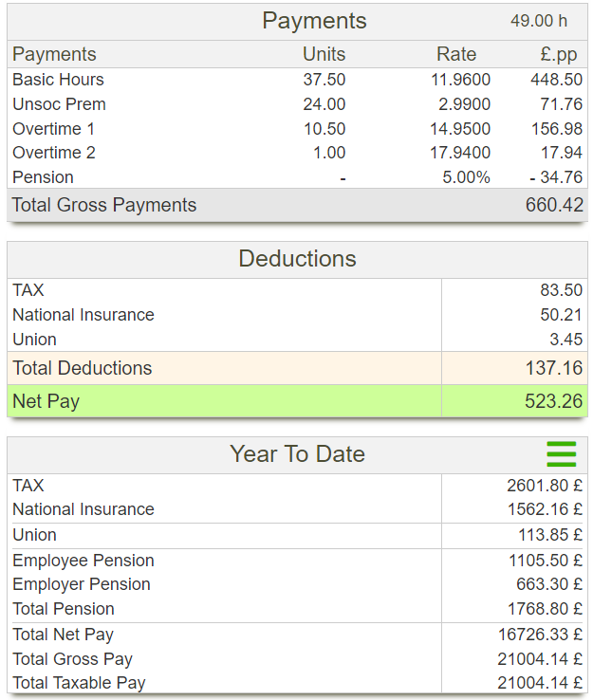Image resolution: width=593 pixels, height=700 pixels.
Task: Click the Payments section title header
Action: tap(314, 21)
